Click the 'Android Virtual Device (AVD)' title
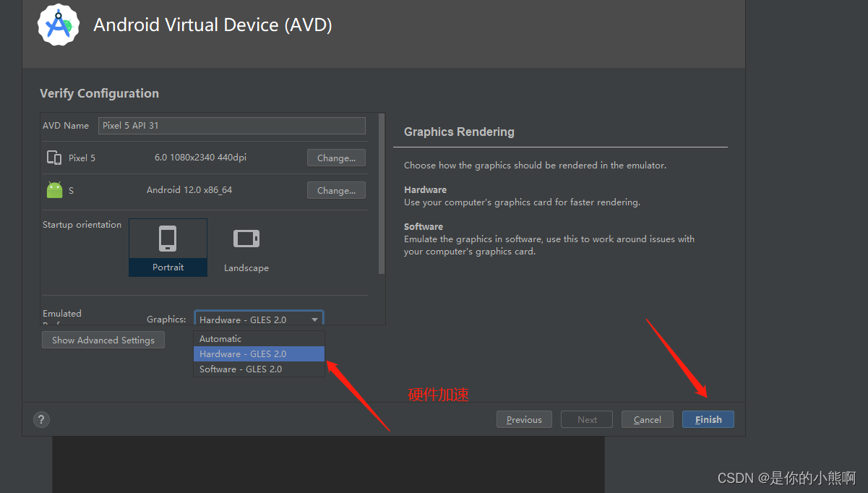 212,25
